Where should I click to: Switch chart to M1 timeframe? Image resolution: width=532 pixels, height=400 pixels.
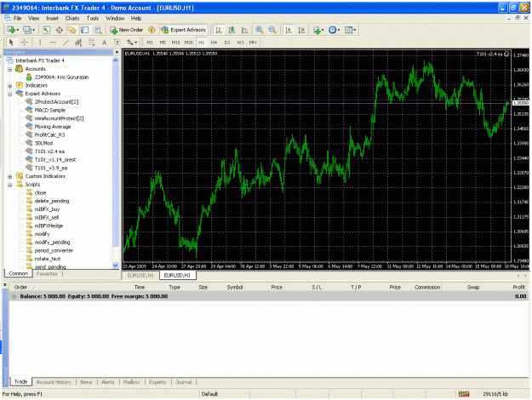(150, 43)
